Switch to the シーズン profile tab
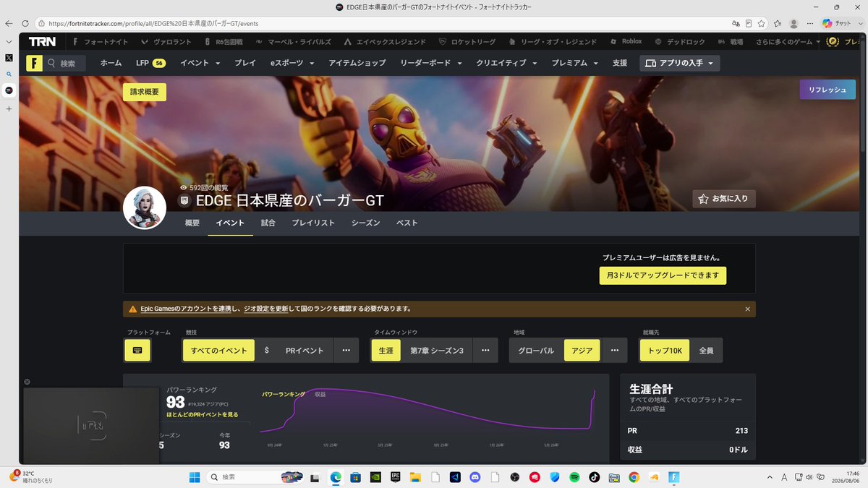This screenshot has width=868, height=488. [366, 223]
